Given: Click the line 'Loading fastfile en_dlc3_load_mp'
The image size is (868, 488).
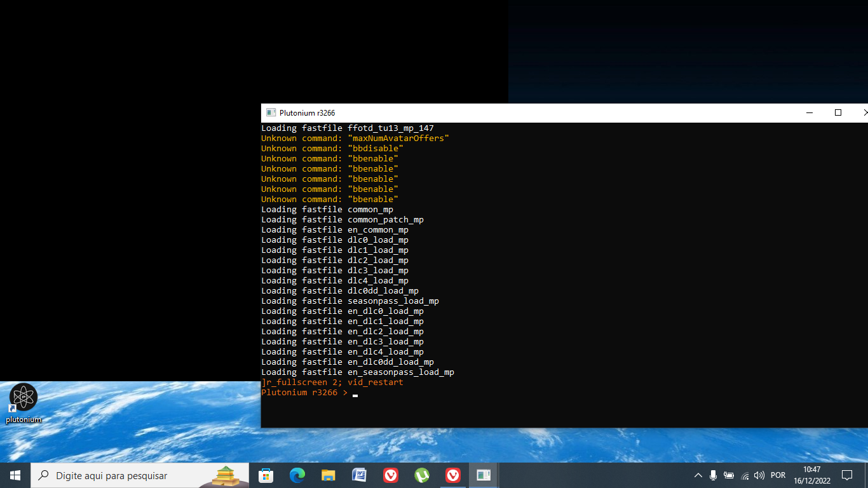Looking at the screenshot, I should [x=342, y=342].
